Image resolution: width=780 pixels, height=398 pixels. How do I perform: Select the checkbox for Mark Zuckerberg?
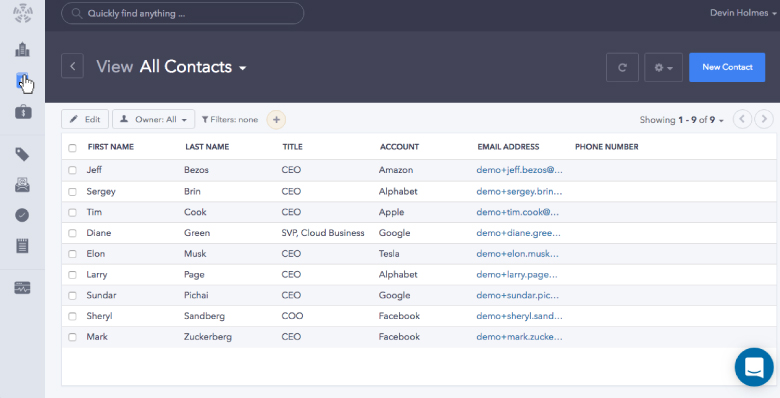(73, 337)
